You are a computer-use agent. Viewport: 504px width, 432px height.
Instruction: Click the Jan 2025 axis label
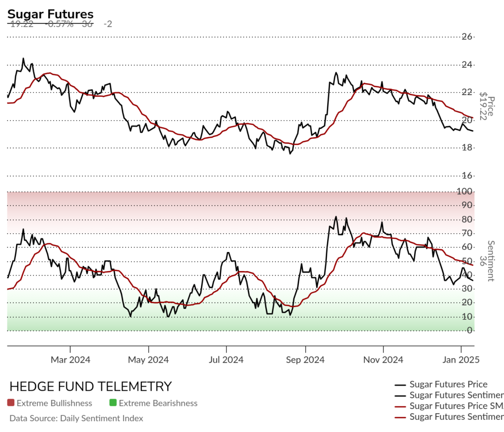(461, 360)
